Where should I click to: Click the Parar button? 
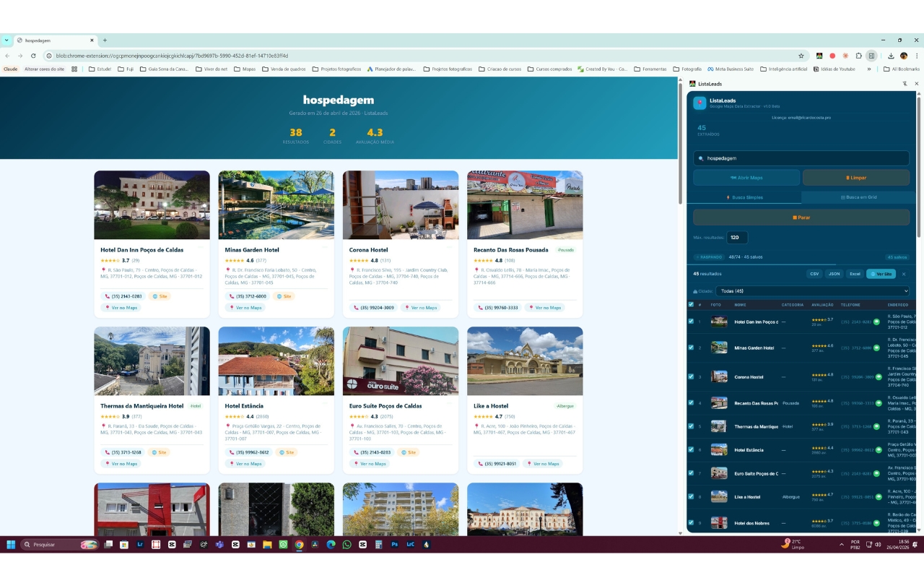(x=801, y=217)
